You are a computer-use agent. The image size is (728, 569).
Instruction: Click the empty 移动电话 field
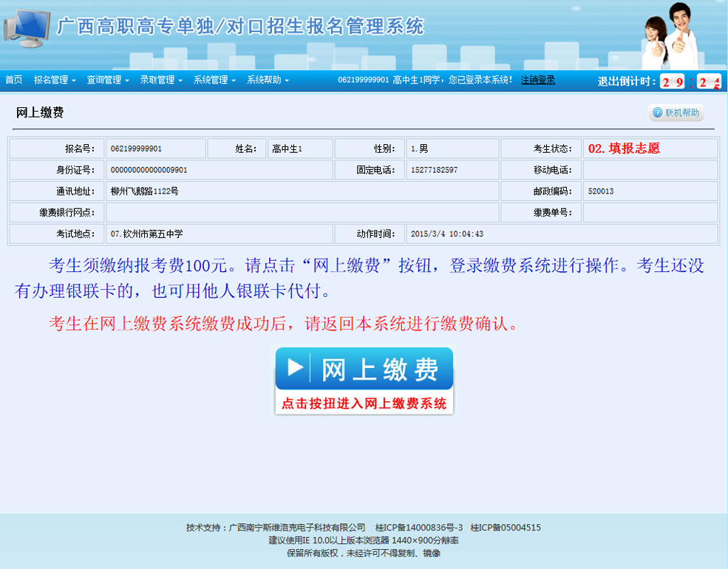(x=650, y=170)
